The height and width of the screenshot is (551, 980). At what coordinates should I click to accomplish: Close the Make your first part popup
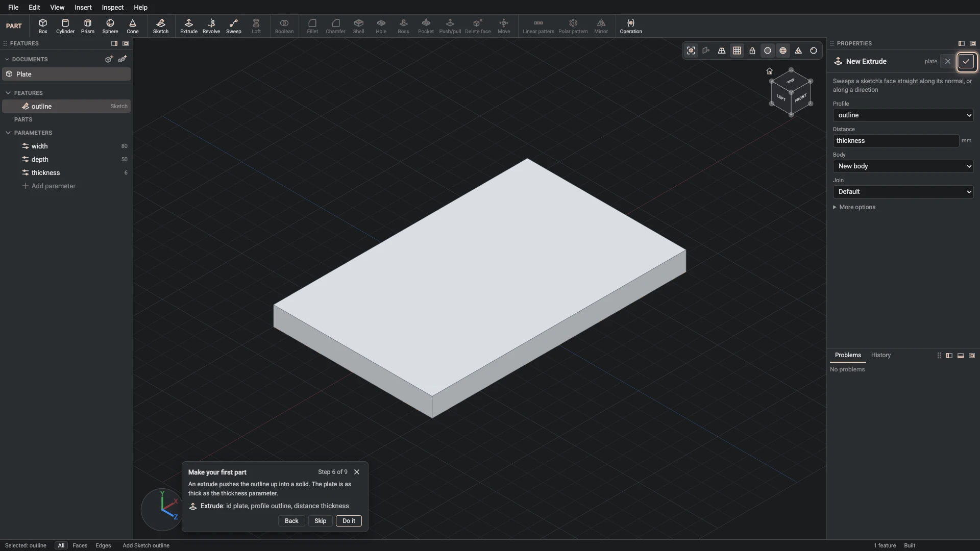tap(357, 472)
